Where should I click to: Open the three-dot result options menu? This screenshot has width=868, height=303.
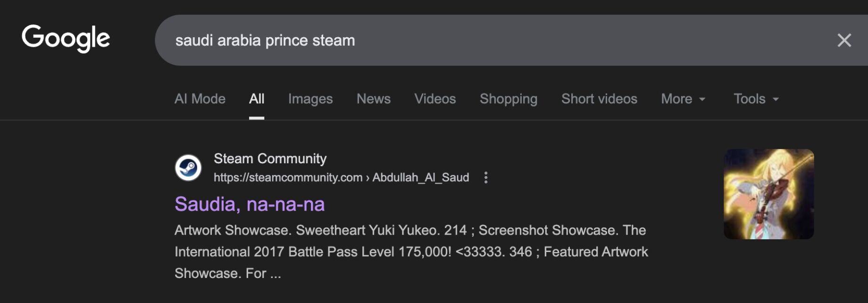click(x=486, y=177)
